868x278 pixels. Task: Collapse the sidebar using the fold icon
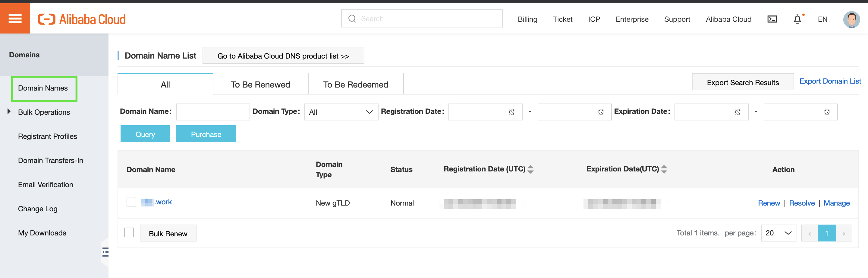105,252
